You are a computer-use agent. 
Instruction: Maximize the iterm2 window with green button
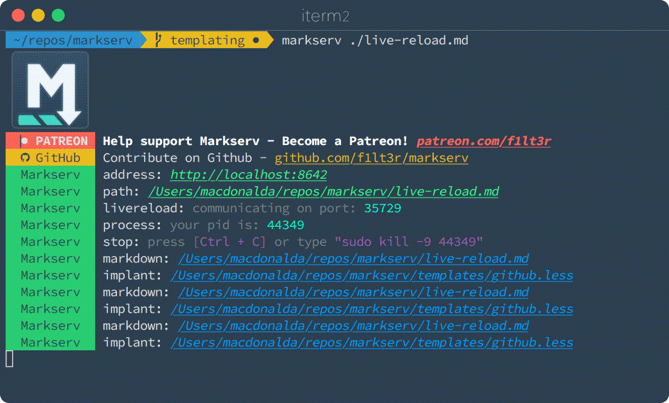58,15
